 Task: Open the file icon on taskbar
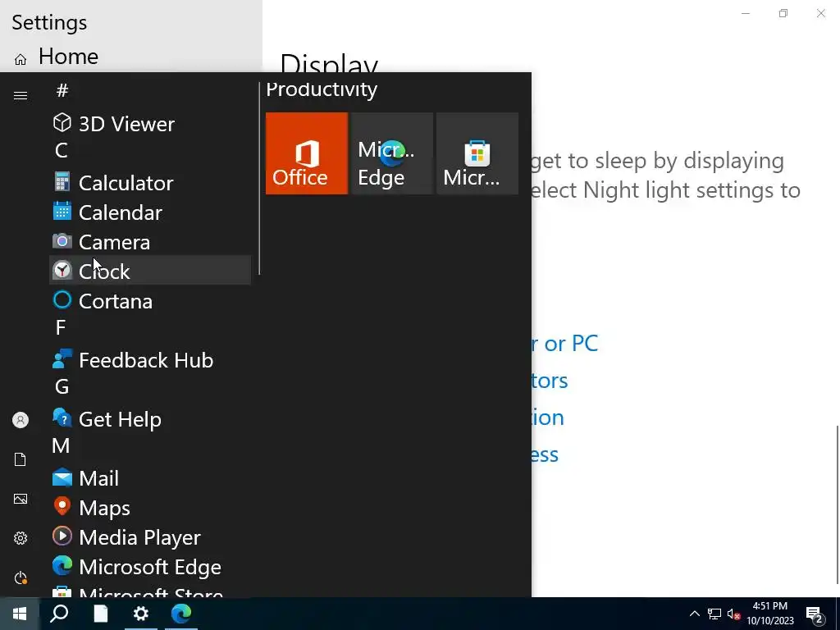click(x=100, y=614)
